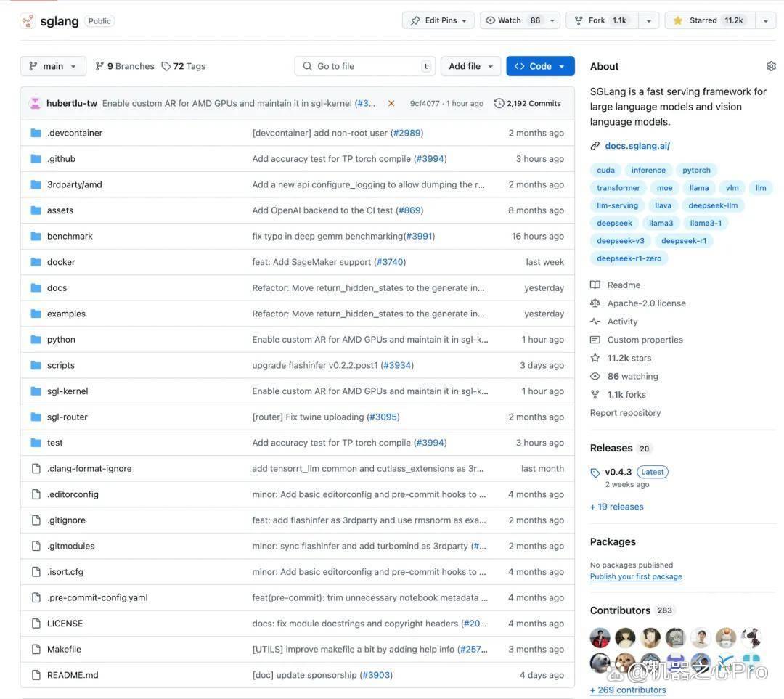Open the Code dropdown button
Image resolution: width=784 pixels, height=699 pixels.
pos(540,66)
